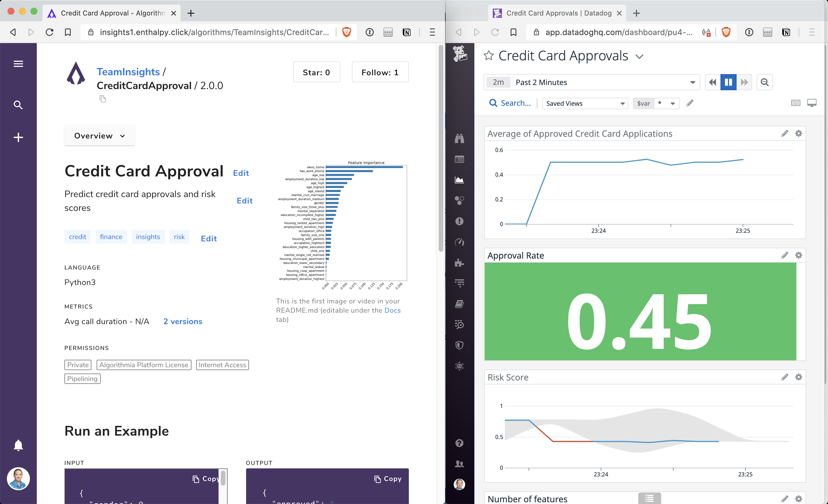
Task: Step the time range forward in Datadog
Action: [x=744, y=82]
